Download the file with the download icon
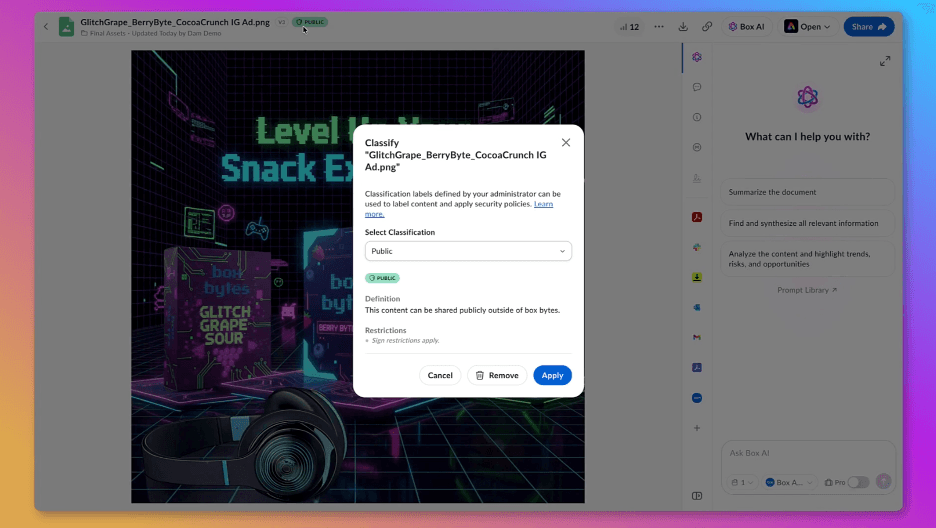Screen dimensions: 936x528 [x=683, y=27]
